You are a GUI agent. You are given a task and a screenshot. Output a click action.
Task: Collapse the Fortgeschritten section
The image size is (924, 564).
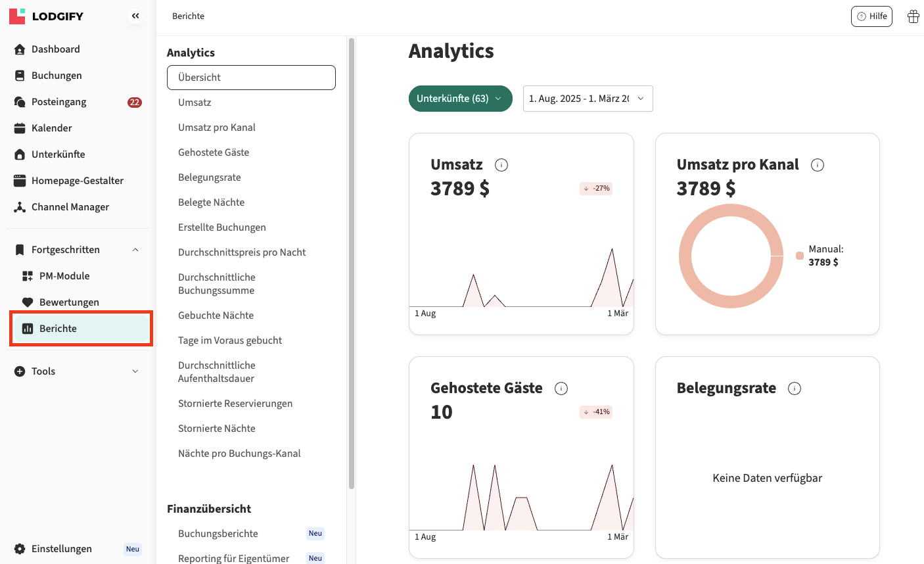(135, 250)
